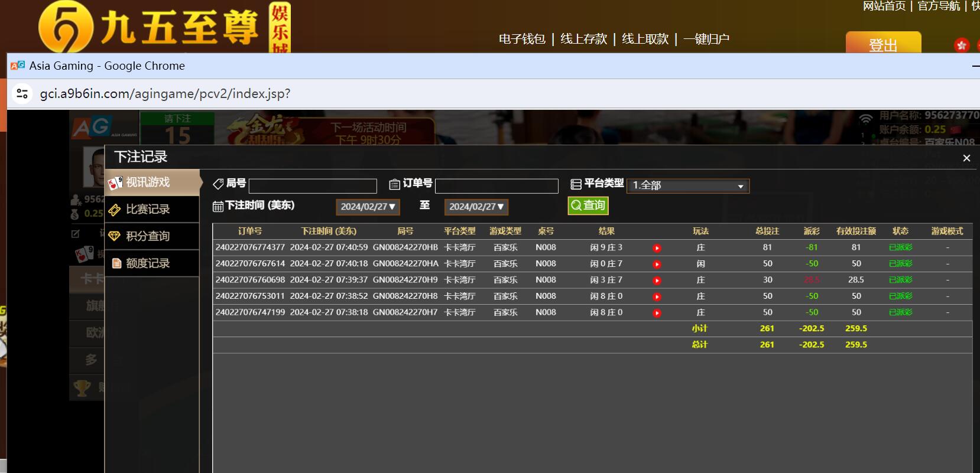Open the Chrome site information icon
This screenshot has height=473, width=980.
click(22, 93)
